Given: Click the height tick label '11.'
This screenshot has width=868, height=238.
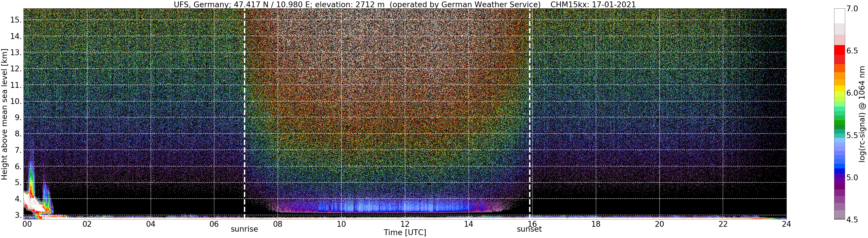Looking at the screenshot, I should click(16, 85).
